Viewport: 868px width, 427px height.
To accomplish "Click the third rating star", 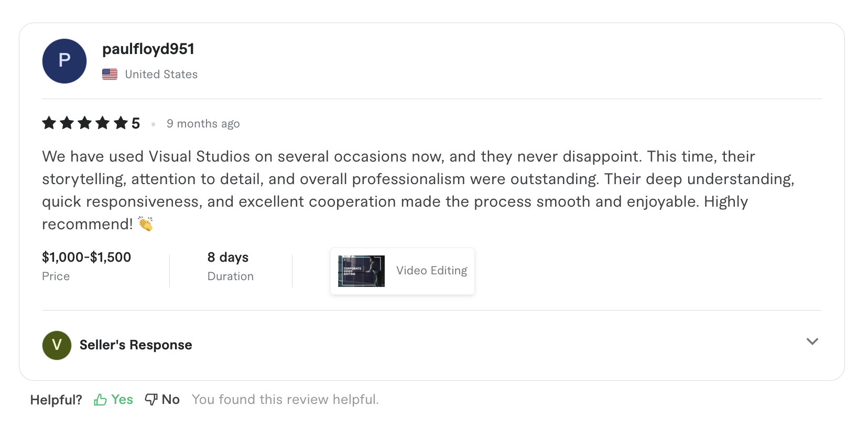I will click(85, 123).
